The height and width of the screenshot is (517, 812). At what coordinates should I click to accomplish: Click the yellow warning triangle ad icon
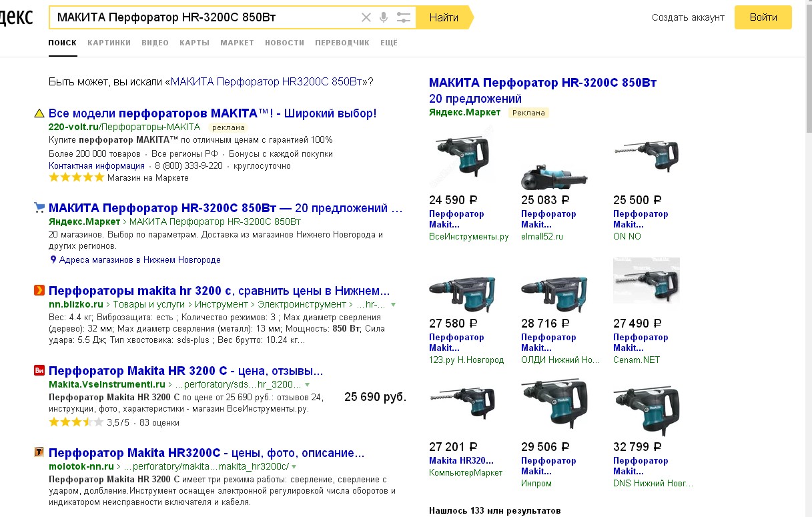[x=39, y=113]
